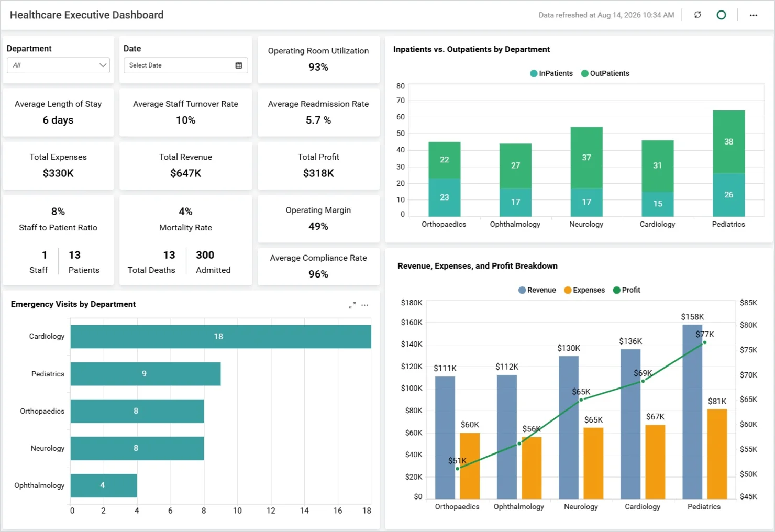Screen dimensions: 775x532
Task: Click the Operating Room Utilization 93% value
Action: (x=318, y=67)
